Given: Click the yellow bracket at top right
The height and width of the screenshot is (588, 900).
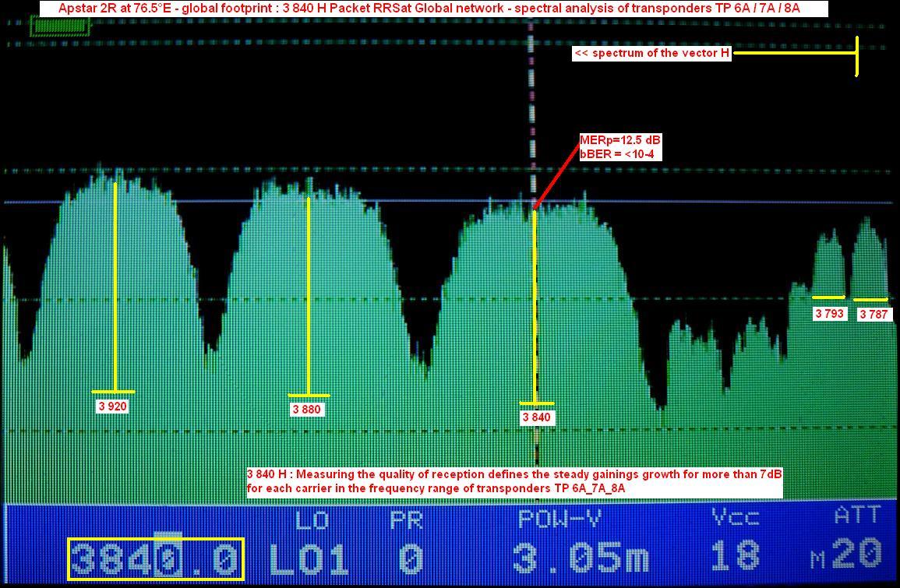Looking at the screenshot, I should tap(856, 54).
